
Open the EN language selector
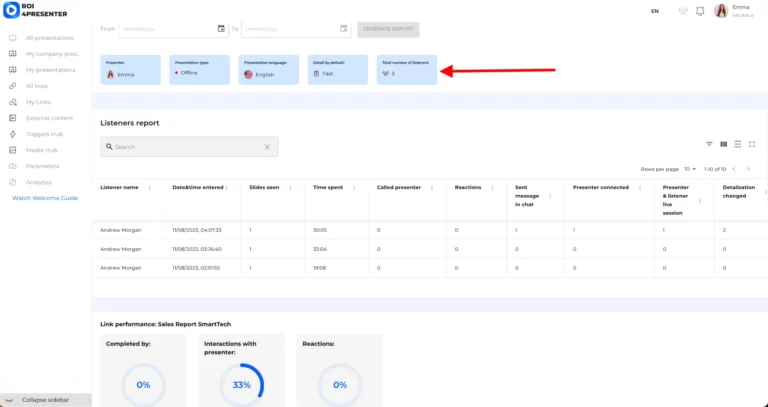(x=654, y=11)
